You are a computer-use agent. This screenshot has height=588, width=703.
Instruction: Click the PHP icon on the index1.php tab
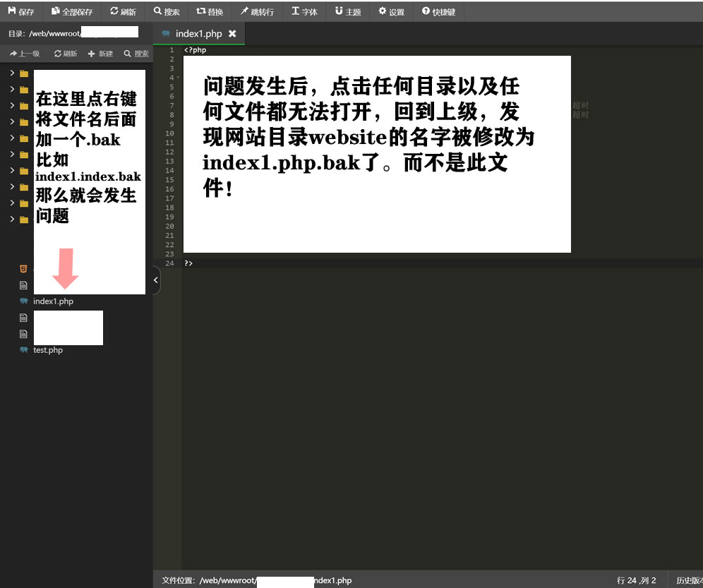tap(166, 34)
